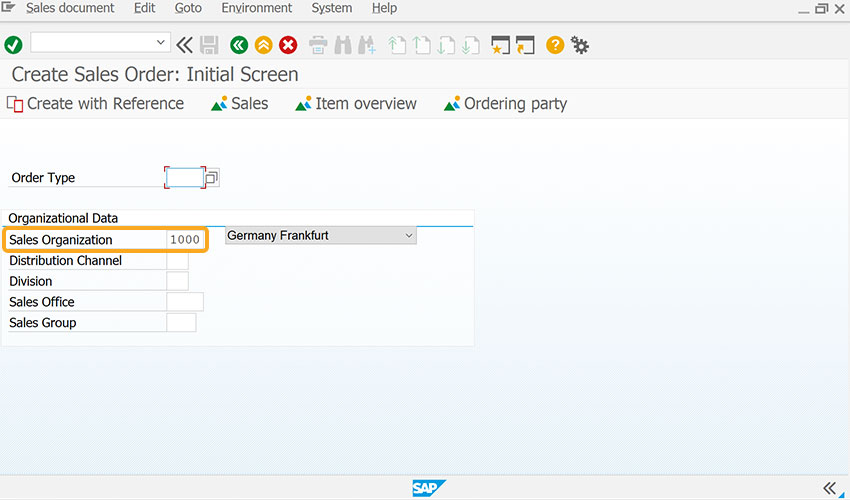Click the menu bar window icon at far left
850x500 pixels.
9,7
